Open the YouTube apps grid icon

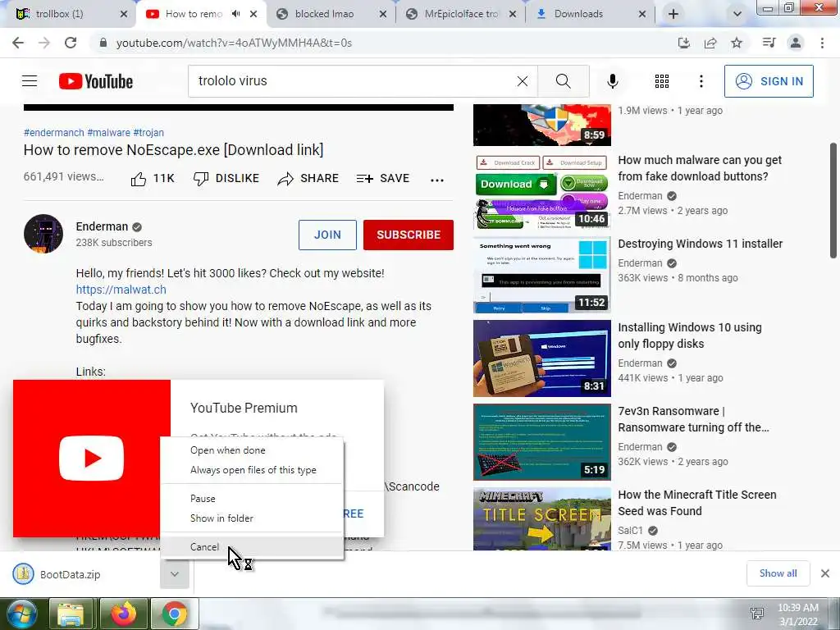(x=662, y=81)
